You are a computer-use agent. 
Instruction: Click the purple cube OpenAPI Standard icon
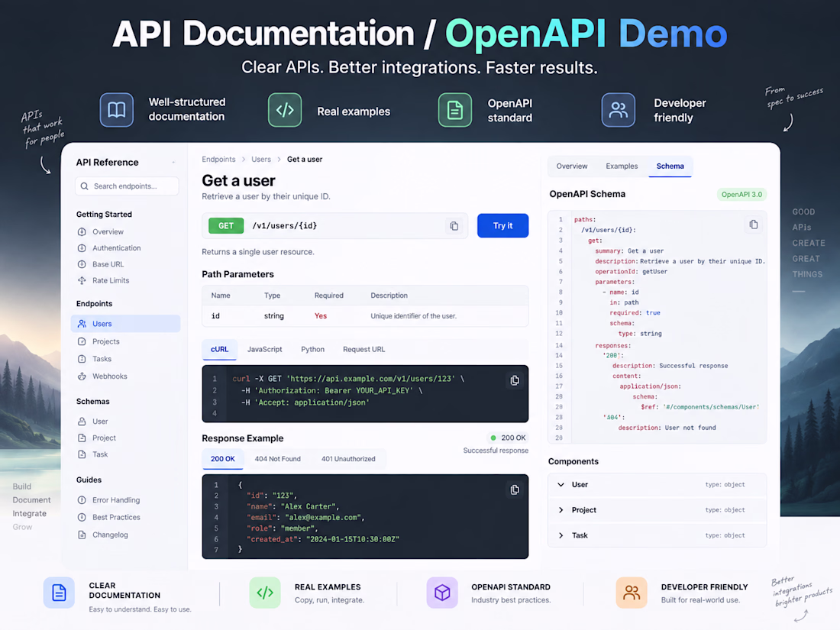pos(442,593)
